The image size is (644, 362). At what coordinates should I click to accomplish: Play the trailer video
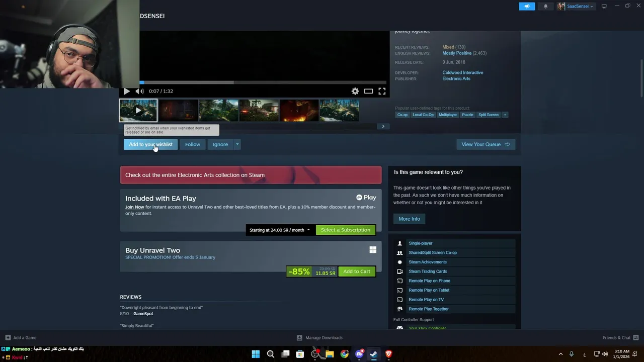click(126, 91)
